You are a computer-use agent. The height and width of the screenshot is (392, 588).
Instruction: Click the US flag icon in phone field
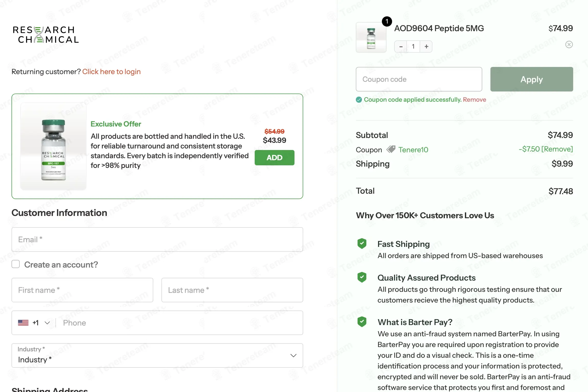pos(23,323)
